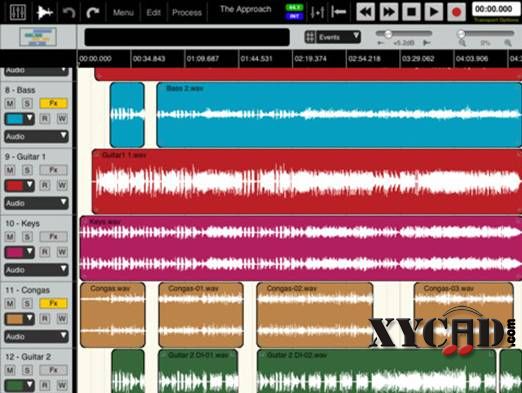Click the project title The Approach
The height and width of the screenshot is (393, 522).
point(246,9)
